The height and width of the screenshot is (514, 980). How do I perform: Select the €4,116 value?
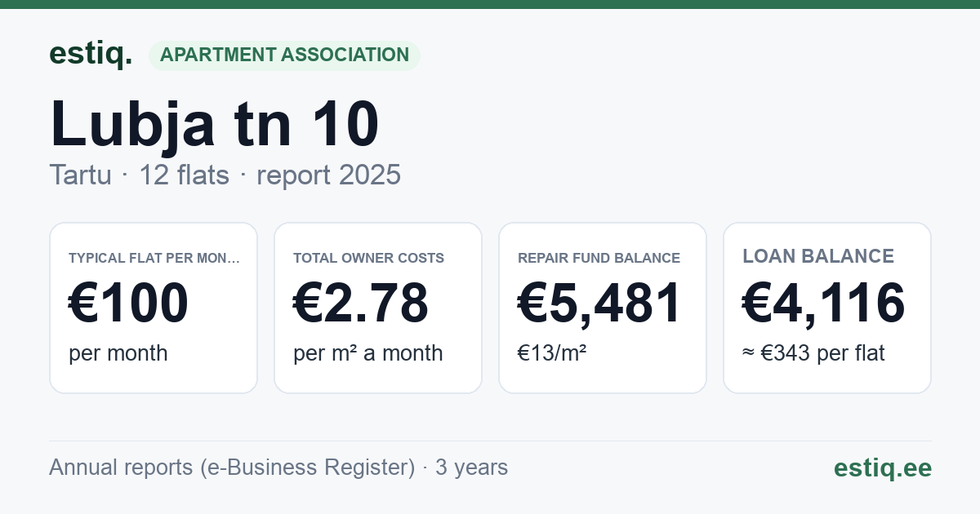824,303
